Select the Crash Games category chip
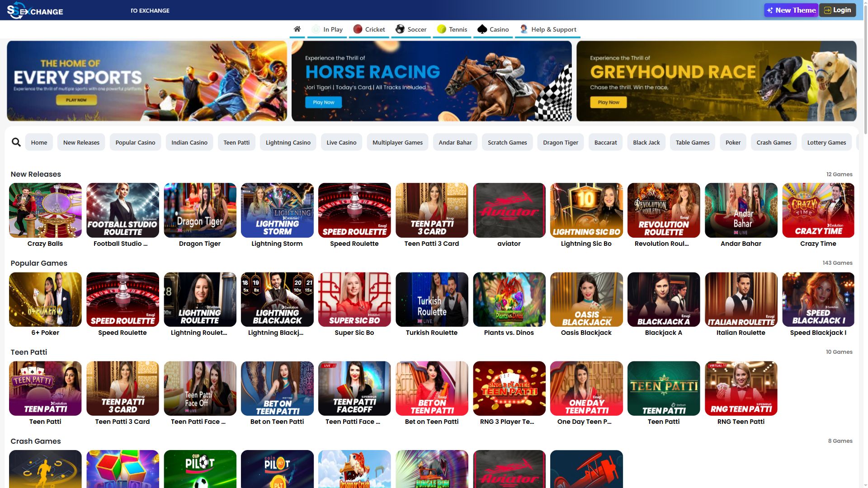The image size is (868, 488). click(774, 142)
